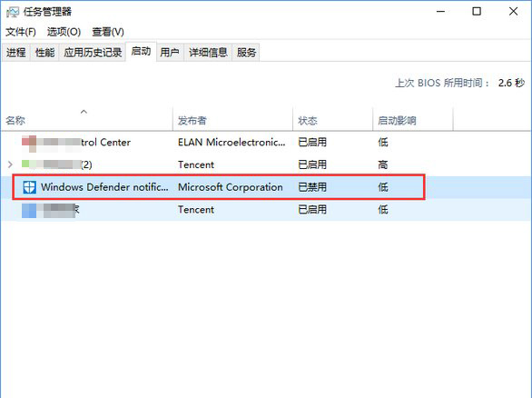
Task: Switch to the 用户 tab
Action: pos(170,53)
